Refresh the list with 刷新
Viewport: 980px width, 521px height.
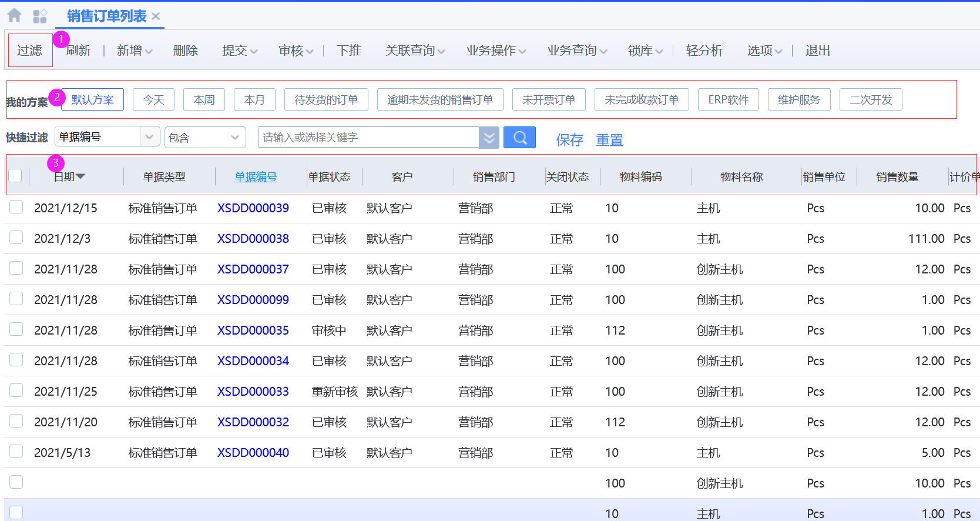click(x=79, y=51)
